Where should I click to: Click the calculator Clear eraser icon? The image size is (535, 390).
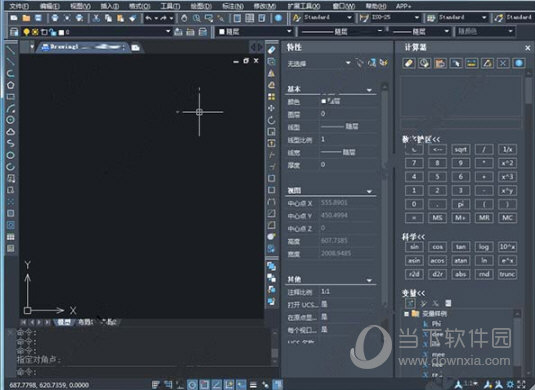point(409,63)
